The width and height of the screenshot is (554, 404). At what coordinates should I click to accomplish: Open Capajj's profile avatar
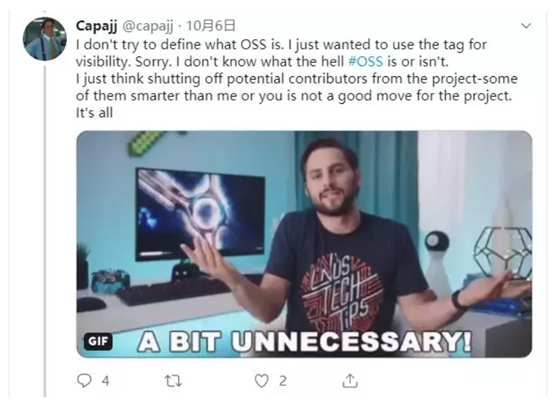[45, 39]
